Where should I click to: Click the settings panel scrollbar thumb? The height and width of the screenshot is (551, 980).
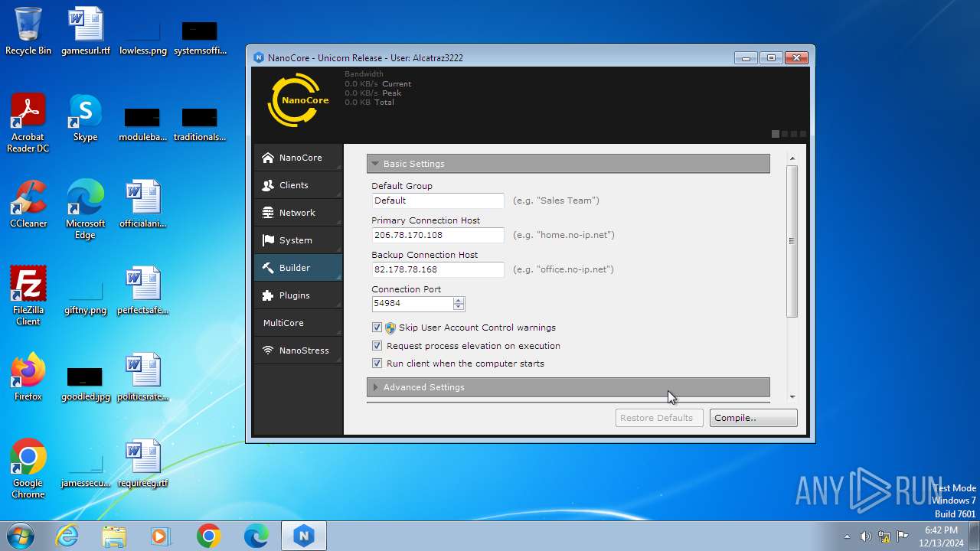(x=792, y=241)
